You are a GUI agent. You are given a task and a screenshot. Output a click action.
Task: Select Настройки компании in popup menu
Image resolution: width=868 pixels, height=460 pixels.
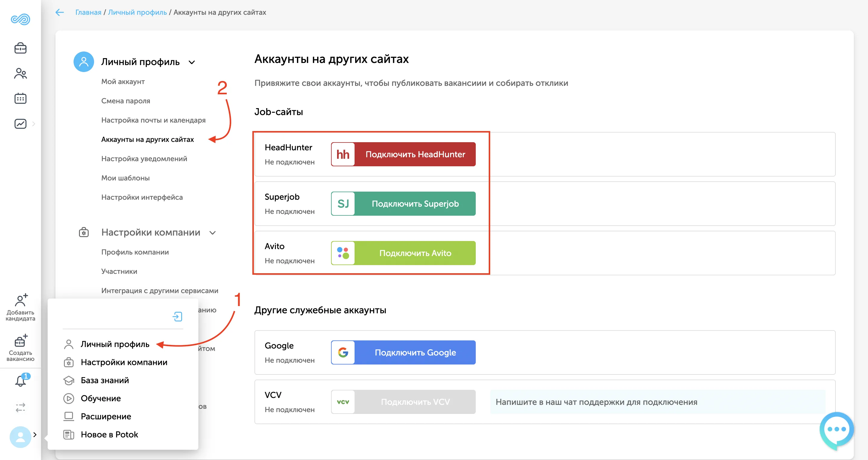pyautogui.click(x=124, y=362)
